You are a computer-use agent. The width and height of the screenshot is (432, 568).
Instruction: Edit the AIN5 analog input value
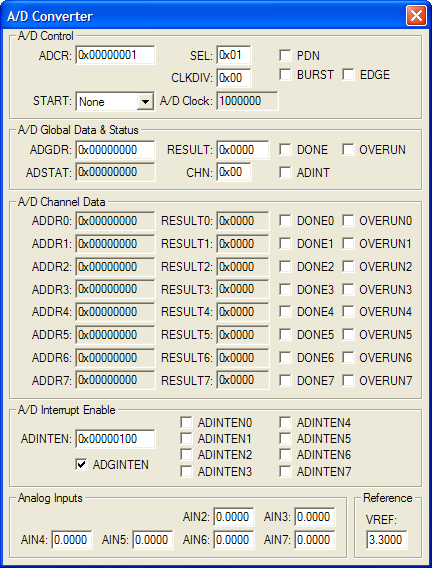[x=153, y=540]
